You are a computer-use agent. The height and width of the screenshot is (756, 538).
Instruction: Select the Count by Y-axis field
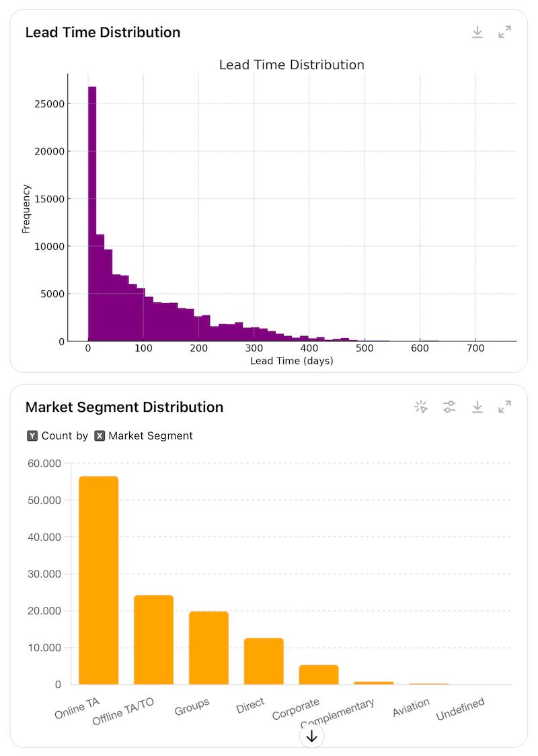click(x=65, y=436)
